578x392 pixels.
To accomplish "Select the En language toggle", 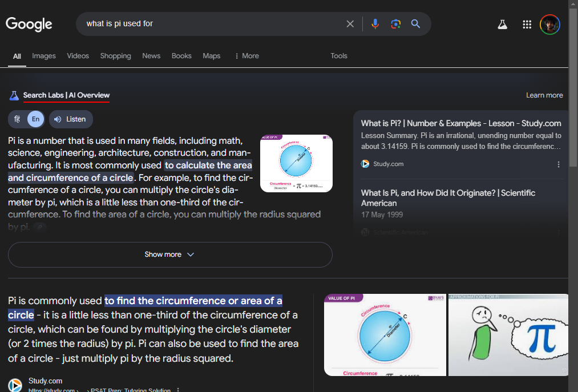I will point(35,119).
